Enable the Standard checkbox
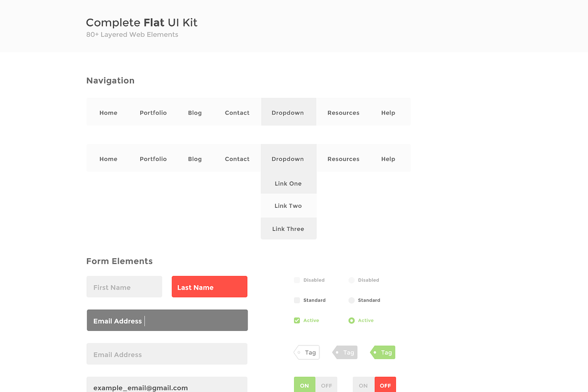The height and width of the screenshot is (392, 588). 297,300
